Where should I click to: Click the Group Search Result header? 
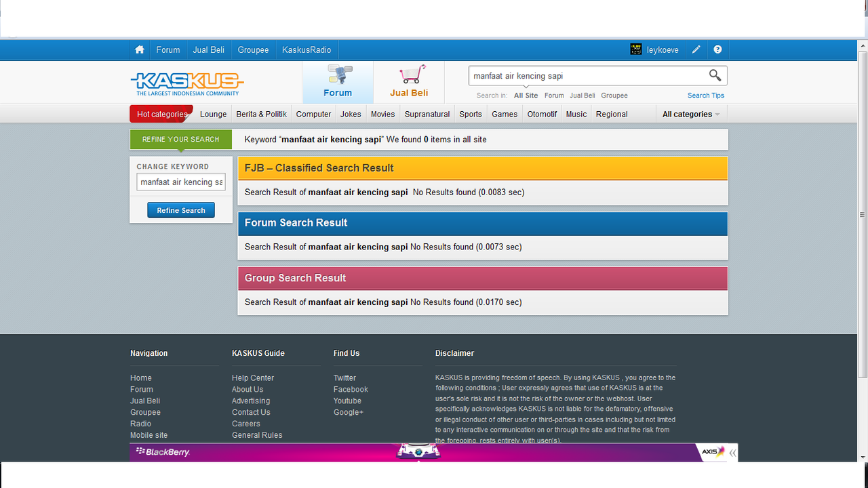click(483, 278)
